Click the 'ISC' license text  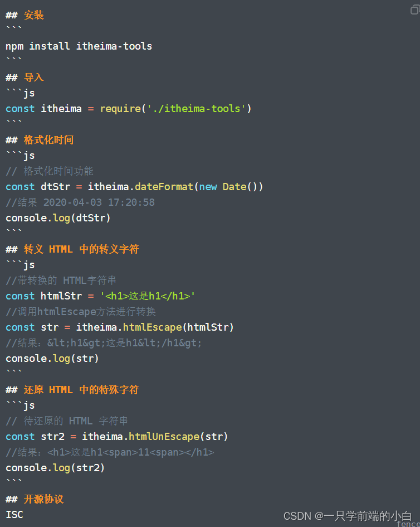[x=14, y=515]
